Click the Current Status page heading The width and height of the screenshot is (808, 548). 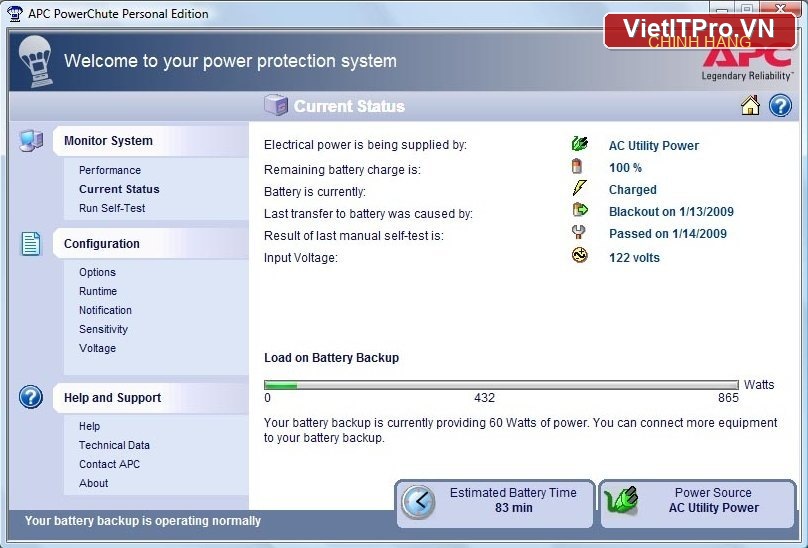click(349, 106)
